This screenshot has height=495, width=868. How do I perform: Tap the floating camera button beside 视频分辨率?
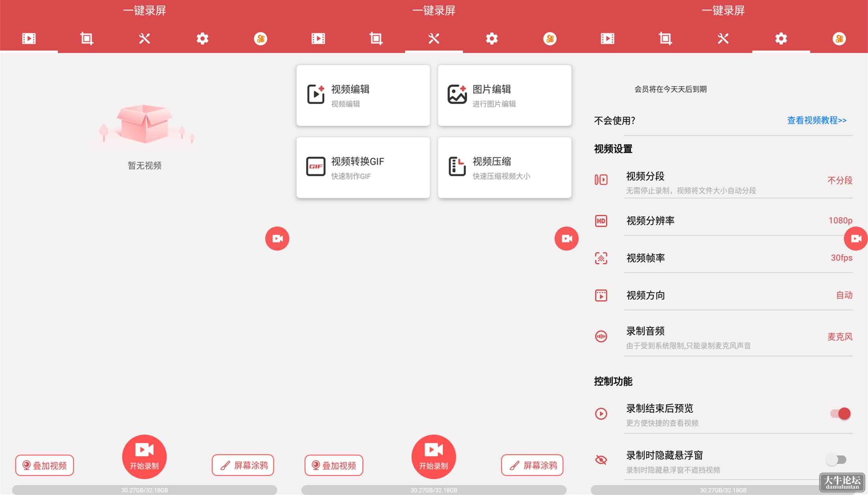pos(856,238)
